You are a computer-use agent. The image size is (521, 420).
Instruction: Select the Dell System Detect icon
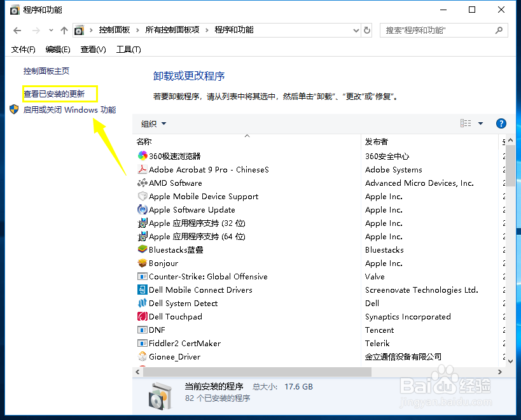142,303
